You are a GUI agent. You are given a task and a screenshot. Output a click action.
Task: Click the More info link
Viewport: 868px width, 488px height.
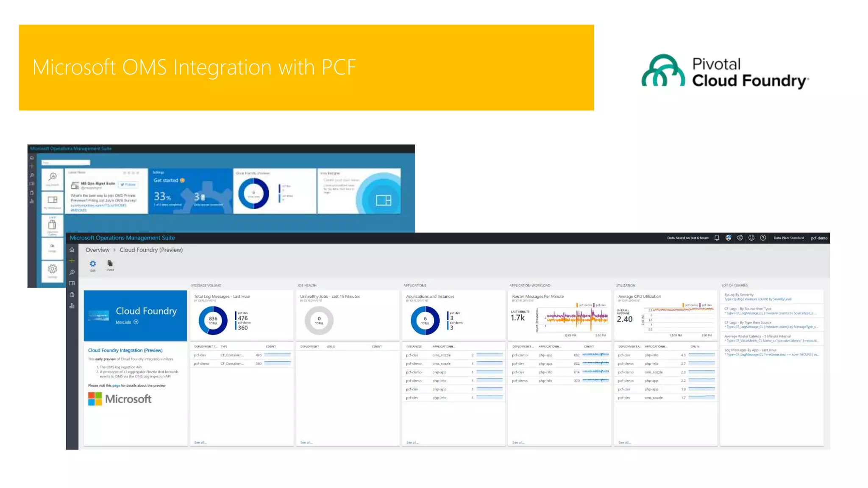(124, 322)
